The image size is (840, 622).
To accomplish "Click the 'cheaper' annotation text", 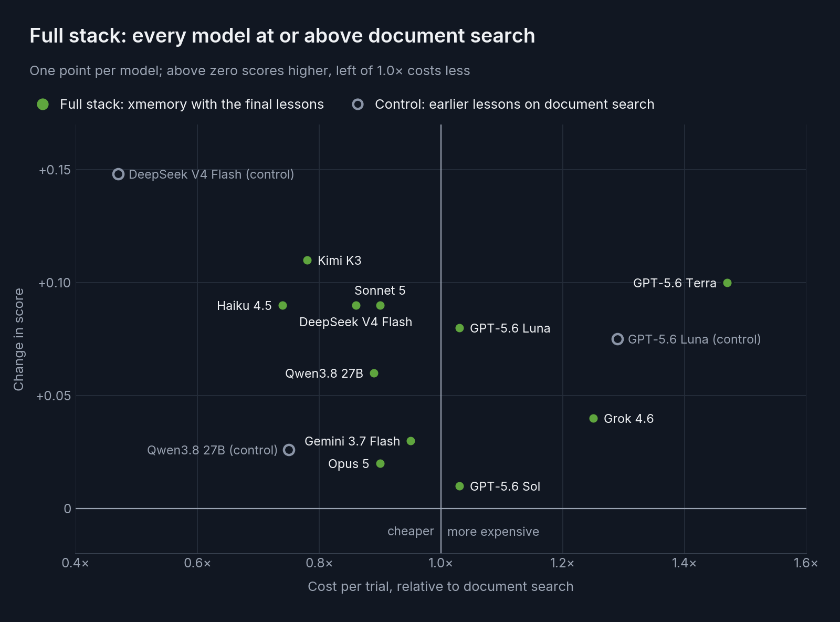I will click(411, 532).
